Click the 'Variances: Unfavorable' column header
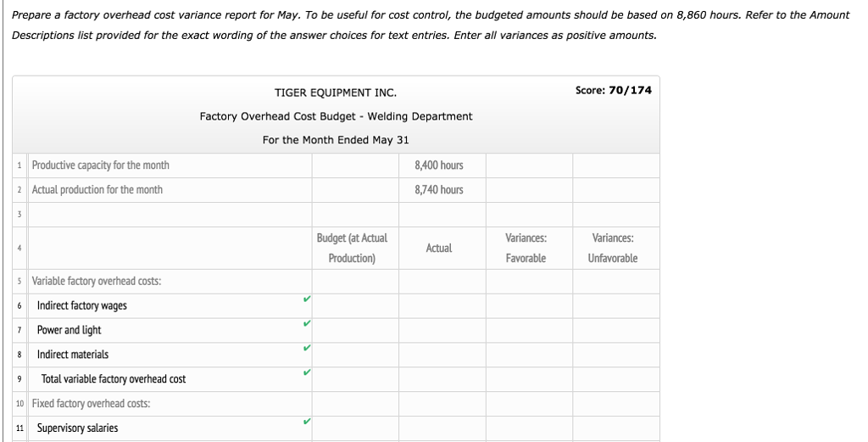This screenshot has width=868, height=442. point(616,248)
